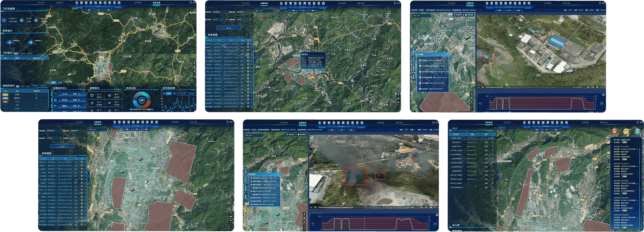Screen dimensions: 644x232
Task: Select the 任务统计 panel heading
Action: 7,31
